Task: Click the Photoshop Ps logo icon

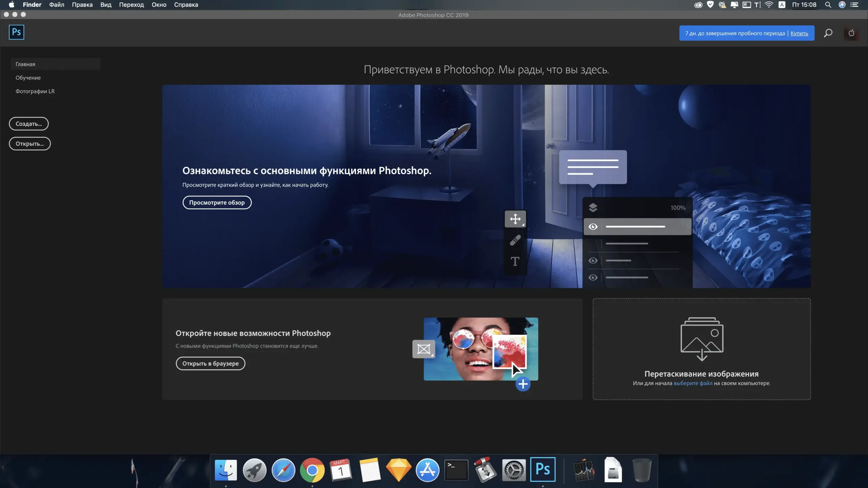Action: click(x=16, y=32)
